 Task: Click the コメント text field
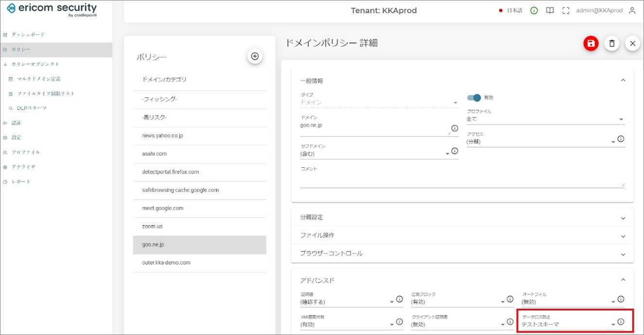[462, 181]
